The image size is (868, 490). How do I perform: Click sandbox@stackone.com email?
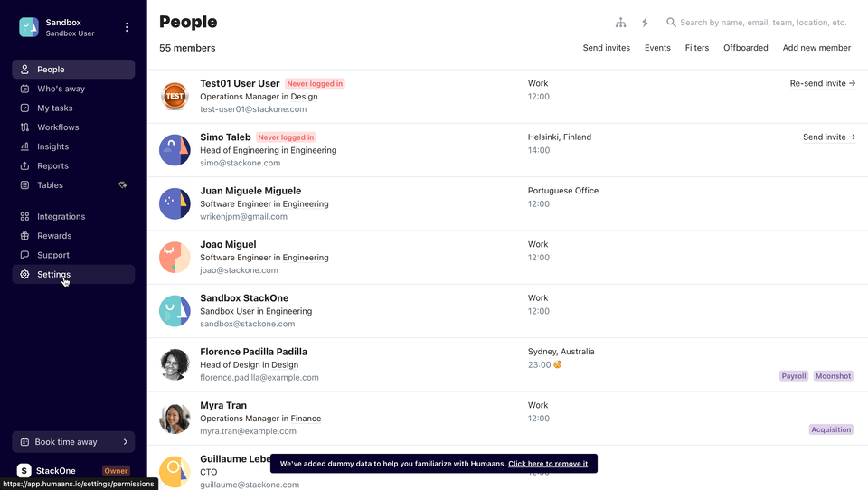tap(248, 324)
